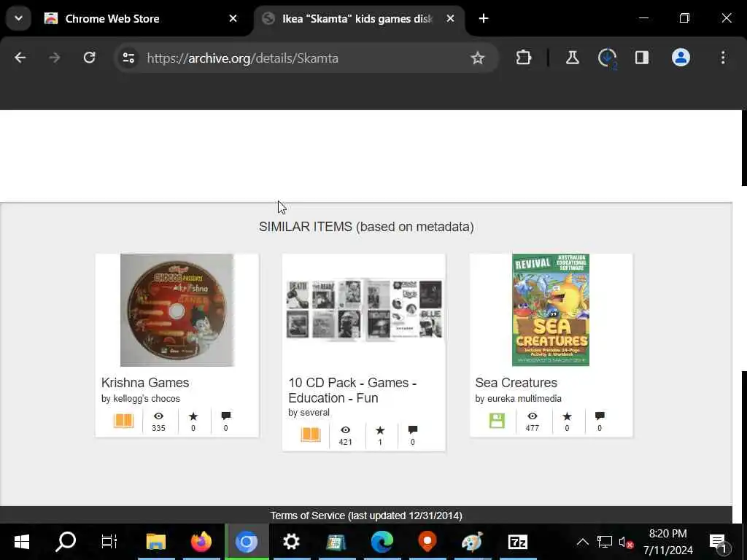Open a new browser tab
The width and height of the screenshot is (747, 560).
coord(484,18)
